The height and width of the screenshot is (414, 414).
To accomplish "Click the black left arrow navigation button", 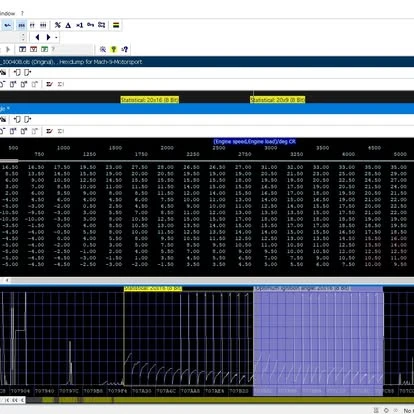I will 37,37.
